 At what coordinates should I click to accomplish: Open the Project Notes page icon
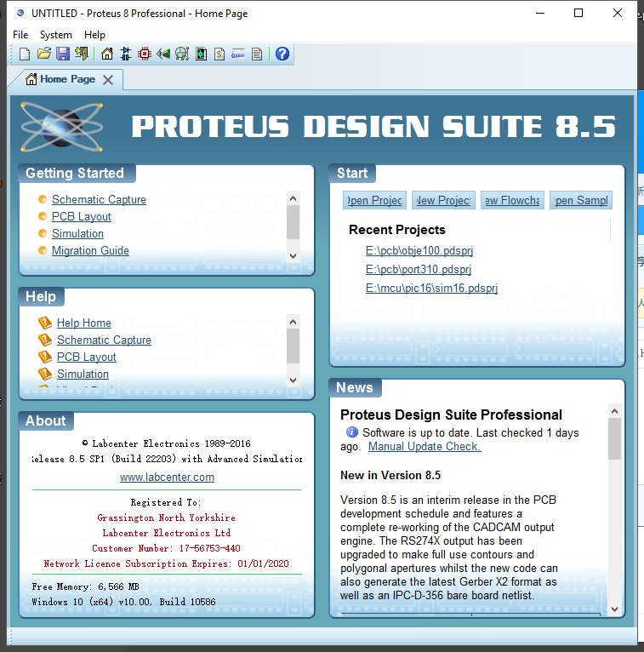click(x=257, y=54)
